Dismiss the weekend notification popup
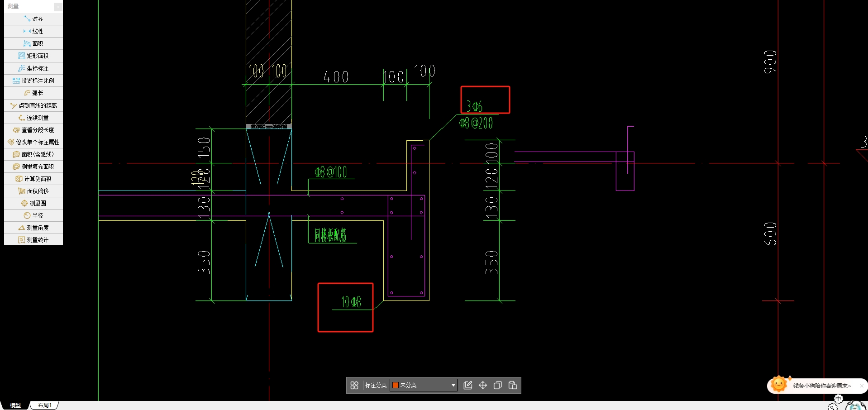This screenshot has height=410, width=868. (x=861, y=386)
